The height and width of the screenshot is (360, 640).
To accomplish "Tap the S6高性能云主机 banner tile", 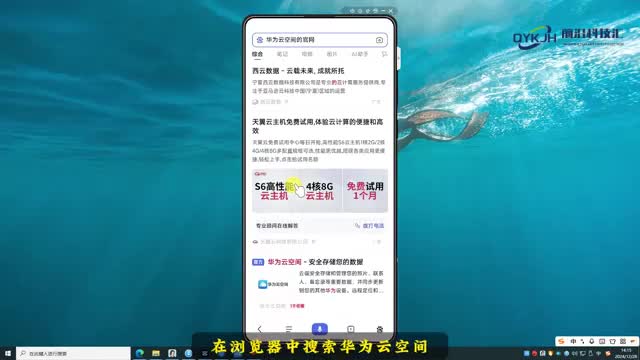I will pyautogui.click(x=274, y=191).
